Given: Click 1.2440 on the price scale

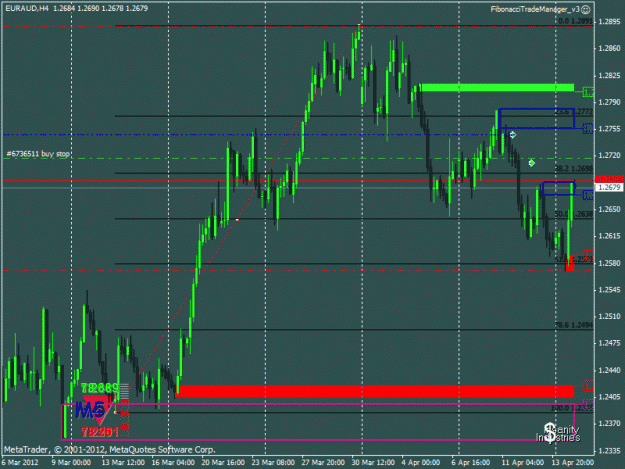Looking at the screenshot, I should click(x=609, y=370).
